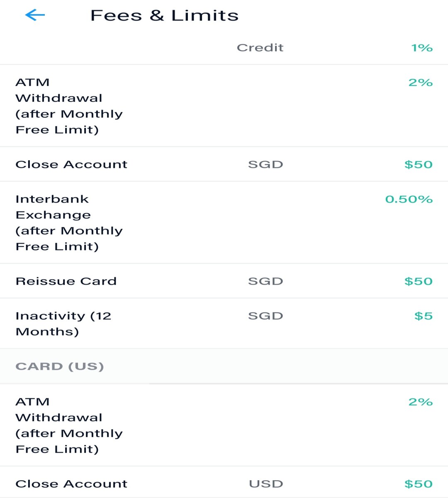The height and width of the screenshot is (498, 448).
Task: Select the Reissue Card row
Action: (224, 281)
